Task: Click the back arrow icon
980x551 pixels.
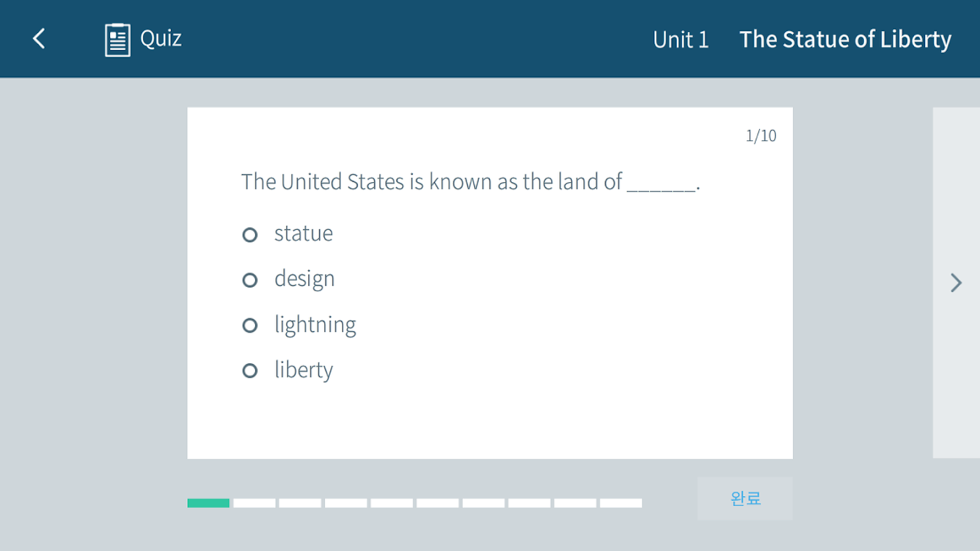Action: [39, 39]
